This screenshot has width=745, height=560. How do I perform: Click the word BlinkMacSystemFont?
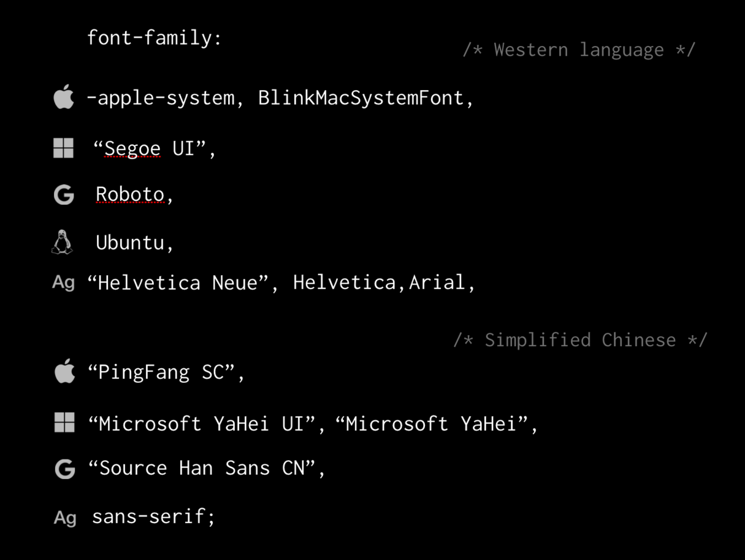pyautogui.click(x=361, y=97)
